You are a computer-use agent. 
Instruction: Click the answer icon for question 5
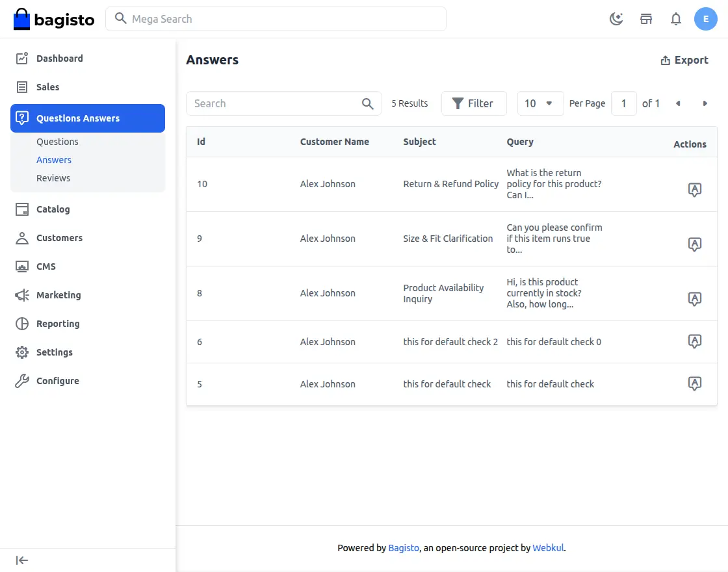[x=694, y=383]
